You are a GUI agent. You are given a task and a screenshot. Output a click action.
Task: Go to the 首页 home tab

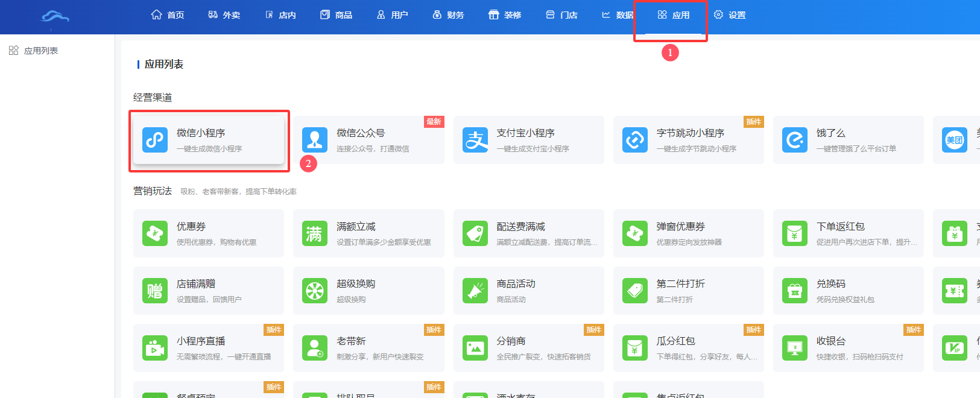(168, 15)
